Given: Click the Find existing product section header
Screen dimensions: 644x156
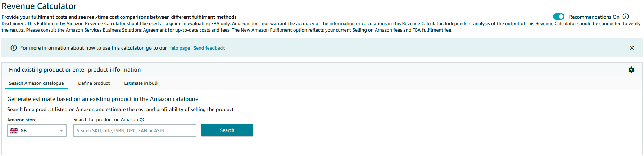Looking at the screenshot, I should pos(75,70).
